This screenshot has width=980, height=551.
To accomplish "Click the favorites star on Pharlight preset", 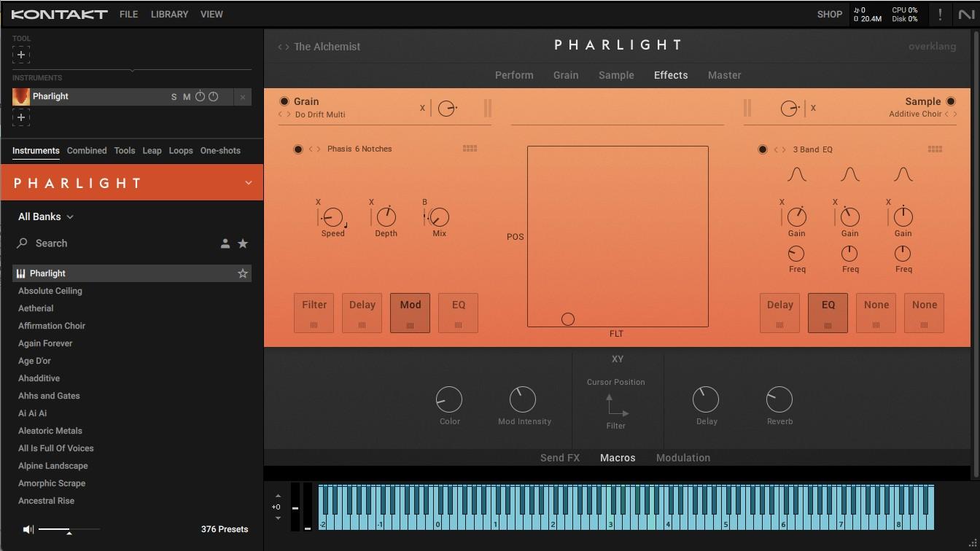I will pyautogui.click(x=243, y=273).
